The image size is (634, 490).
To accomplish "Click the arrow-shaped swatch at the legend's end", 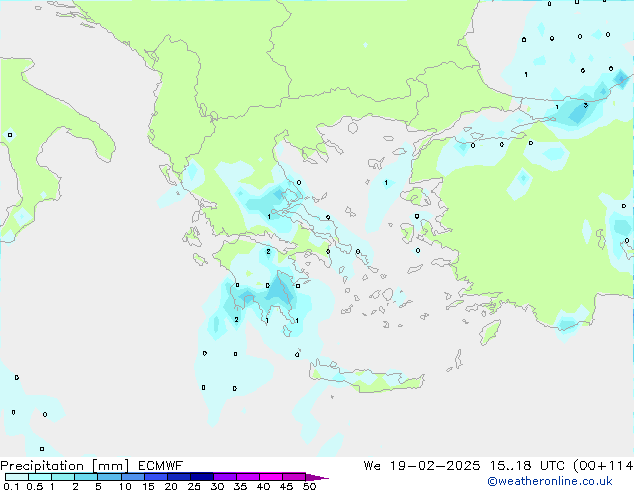I will pos(317,477).
